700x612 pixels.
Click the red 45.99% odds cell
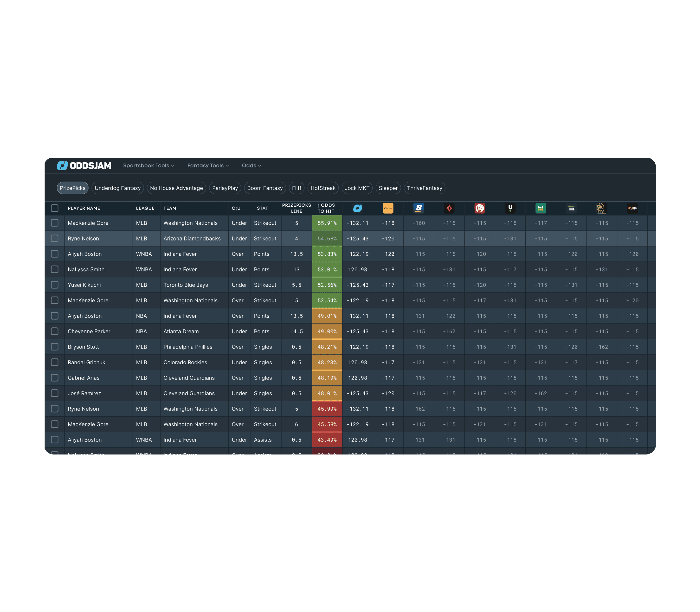(327, 409)
